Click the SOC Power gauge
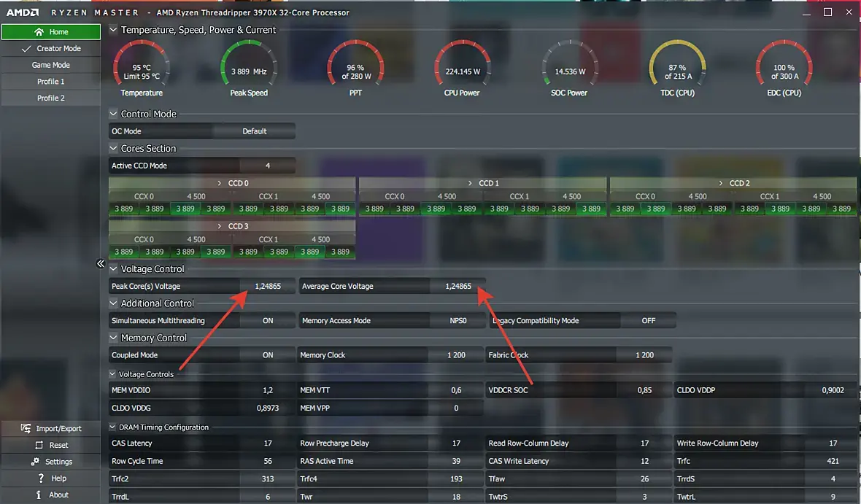 point(570,69)
